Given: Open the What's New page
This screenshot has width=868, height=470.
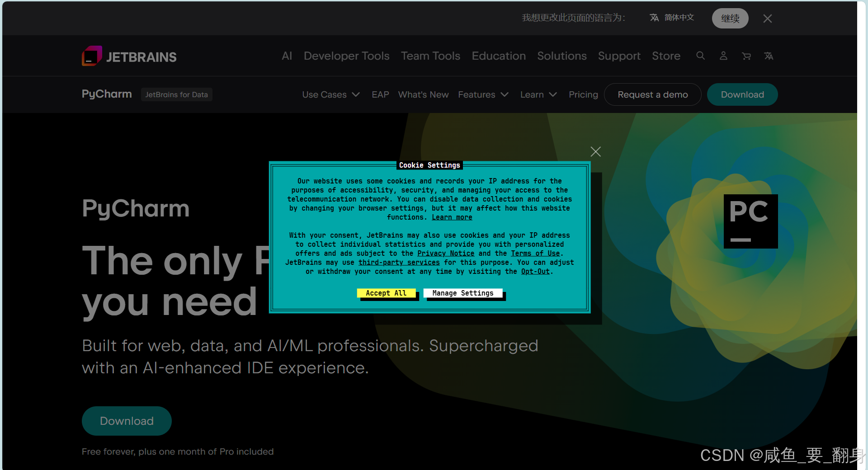Looking at the screenshot, I should [423, 94].
